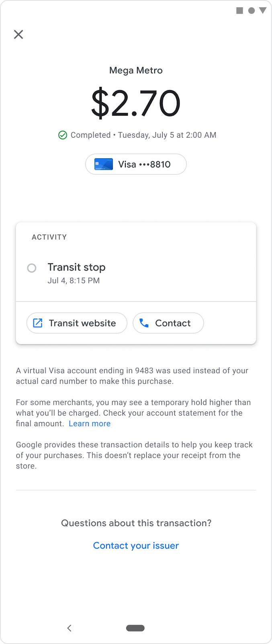272x644 pixels.
Task: Tap the ACTIVITY section header
Action: click(x=49, y=237)
